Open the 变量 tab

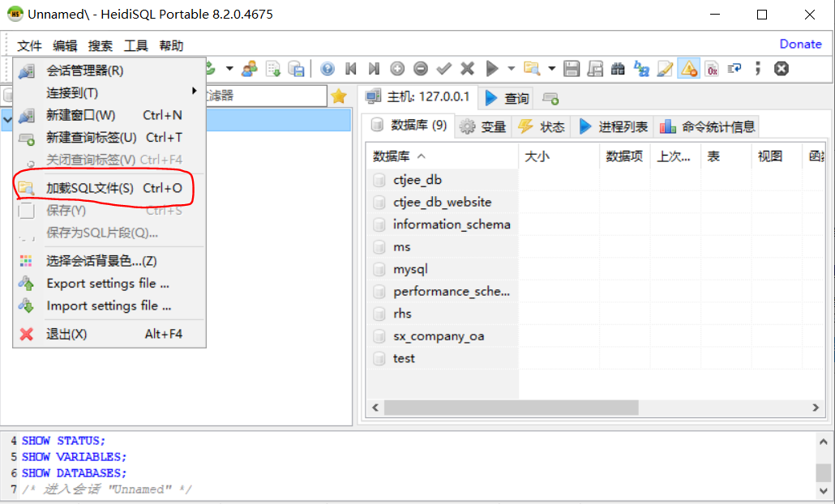(x=482, y=126)
